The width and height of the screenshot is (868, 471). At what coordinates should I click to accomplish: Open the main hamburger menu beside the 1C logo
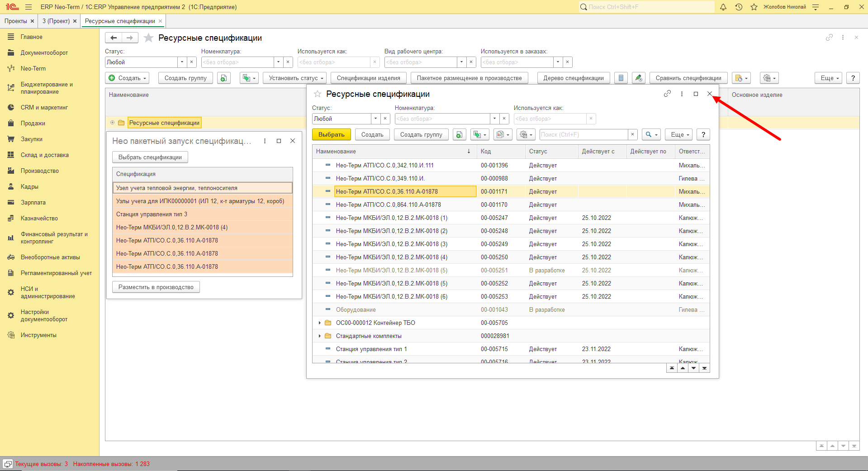point(28,7)
